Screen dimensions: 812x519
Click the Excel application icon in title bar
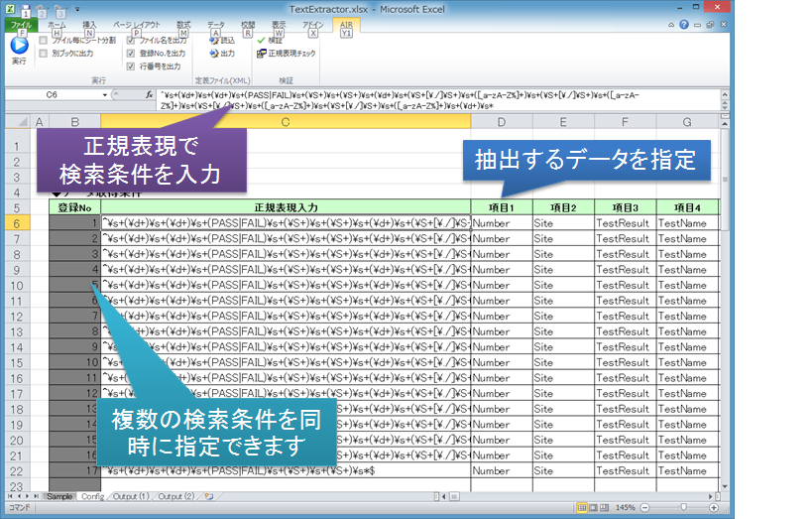pyautogui.click(x=10, y=9)
